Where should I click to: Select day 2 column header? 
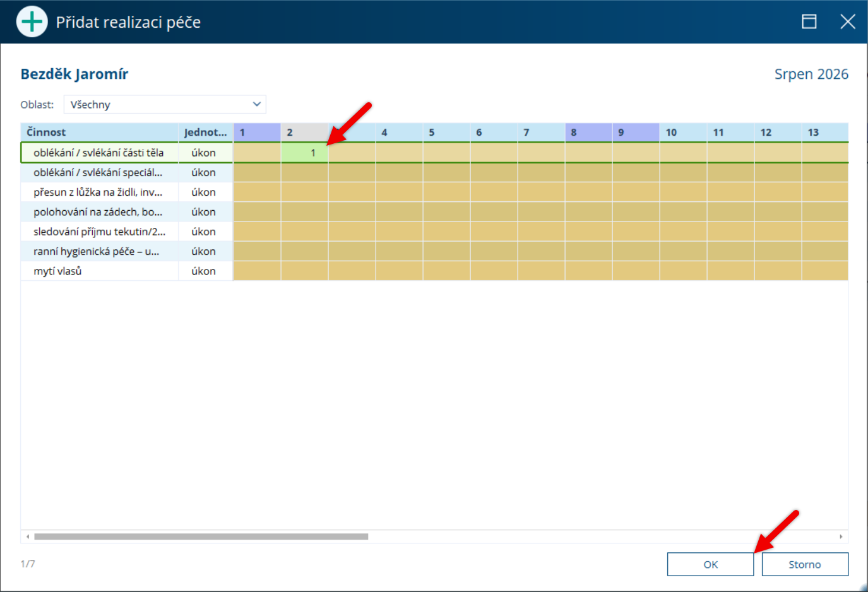click(304, 132)
